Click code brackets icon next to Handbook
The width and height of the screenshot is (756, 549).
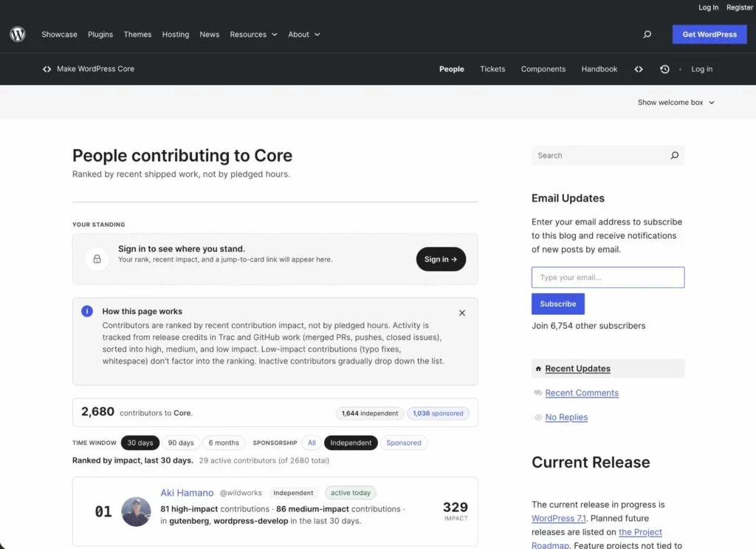pos(639,69)
